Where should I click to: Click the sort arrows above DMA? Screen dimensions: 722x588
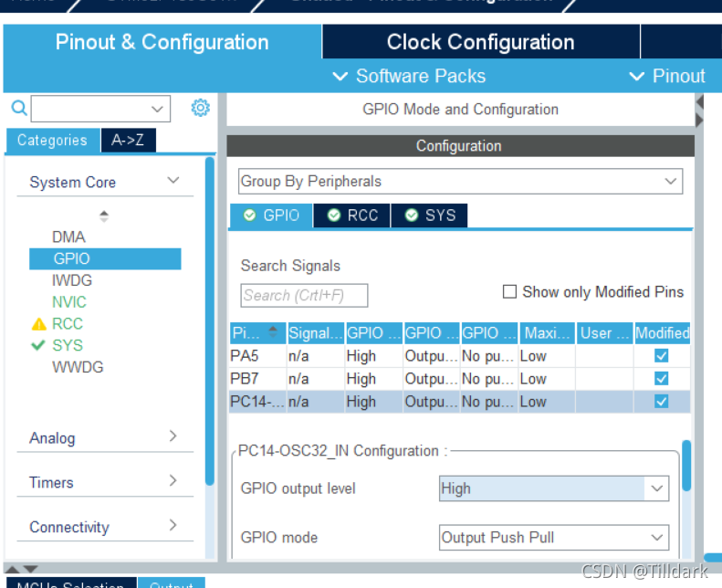[104, 216]
